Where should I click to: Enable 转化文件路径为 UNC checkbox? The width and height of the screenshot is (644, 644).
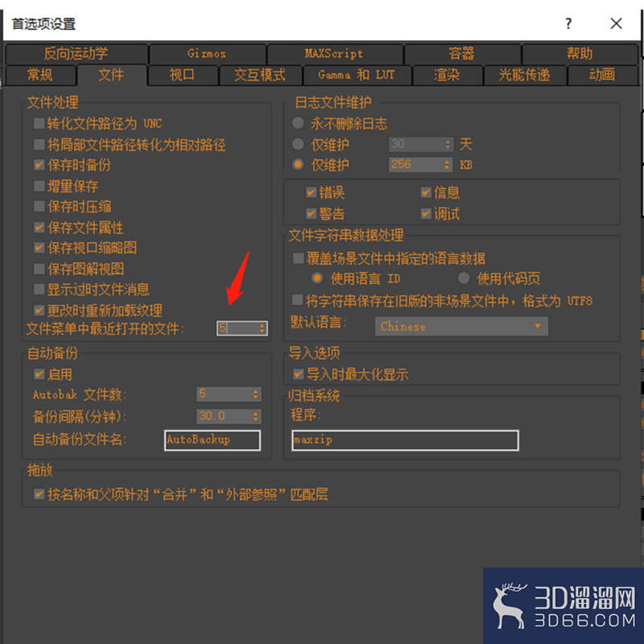[39, 123]
